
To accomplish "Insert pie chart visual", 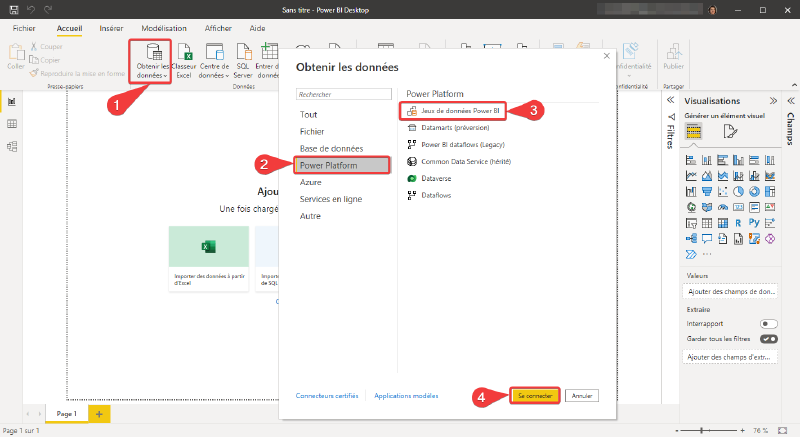I will click(738, 192).
